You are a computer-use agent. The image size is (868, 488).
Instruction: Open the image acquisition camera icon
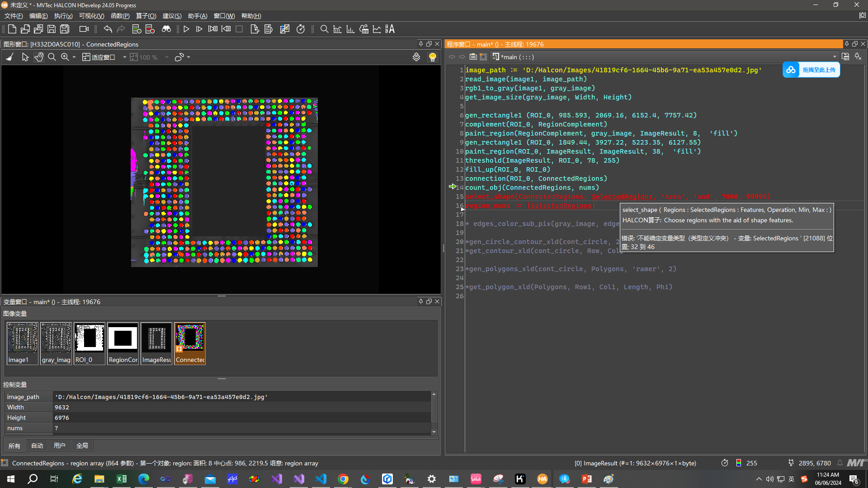84,29
